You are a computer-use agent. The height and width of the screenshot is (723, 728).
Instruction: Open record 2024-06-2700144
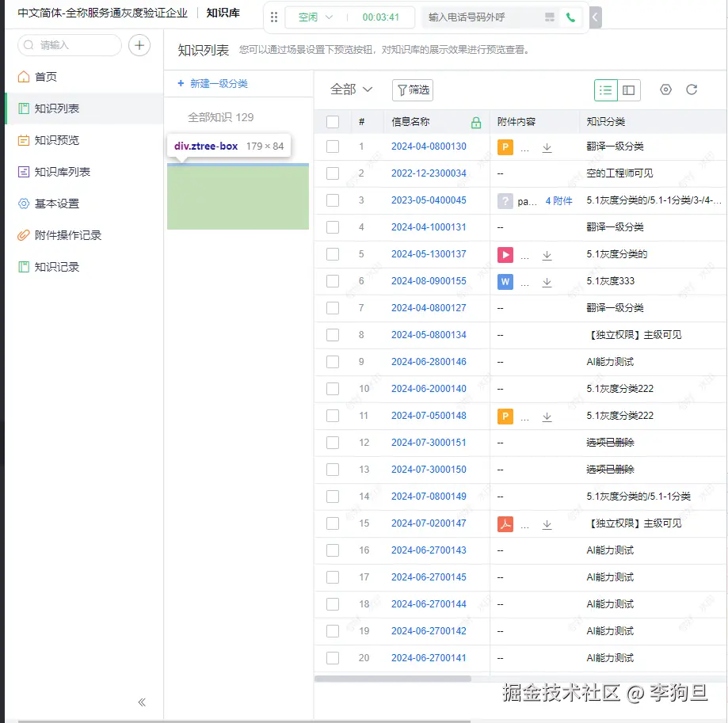point(429,604)
